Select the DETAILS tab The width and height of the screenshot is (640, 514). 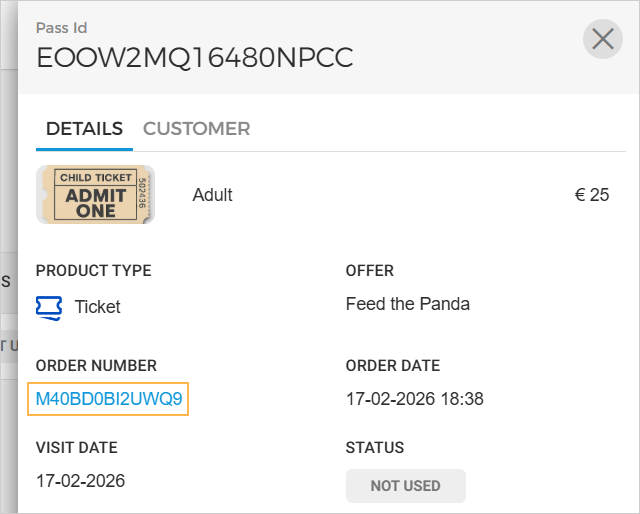(84, 129)
